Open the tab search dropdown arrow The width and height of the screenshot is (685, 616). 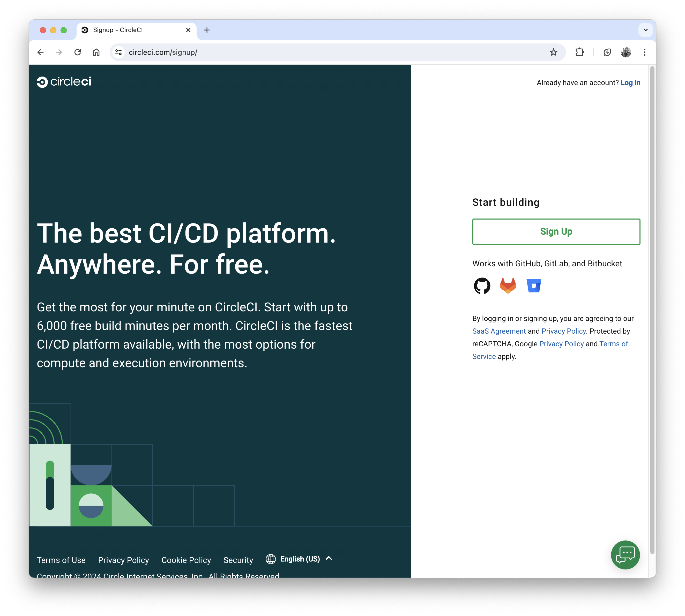tap(645, 30)
